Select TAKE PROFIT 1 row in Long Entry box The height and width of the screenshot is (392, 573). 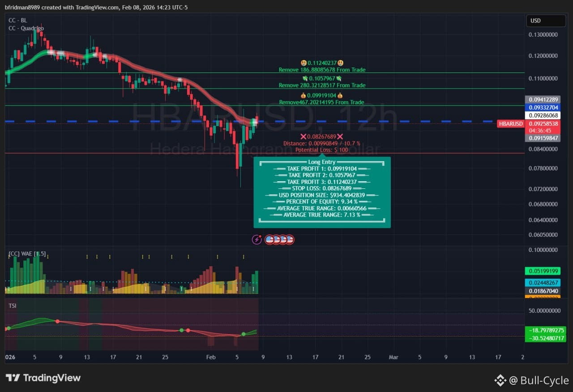coord(322,169)
